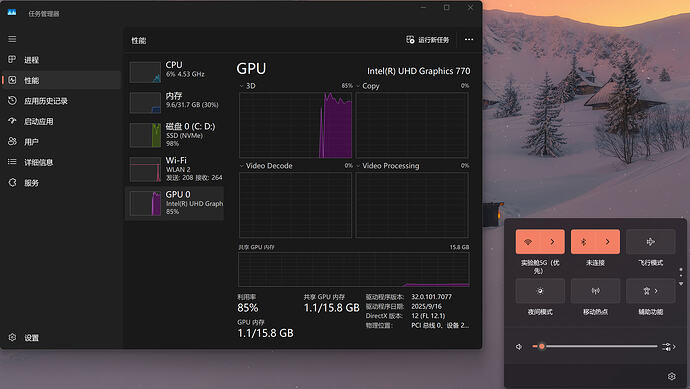The height and width of the screenshot is (389, 690).
Task: Open the 用户 (Users) page
Action: coord(61,142)
